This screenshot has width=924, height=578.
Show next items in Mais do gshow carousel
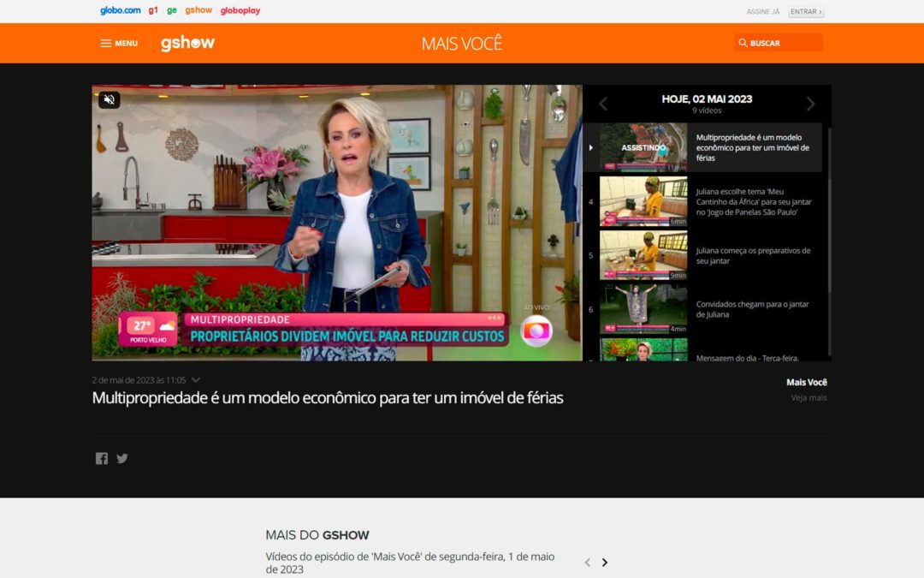coord(605,563)
